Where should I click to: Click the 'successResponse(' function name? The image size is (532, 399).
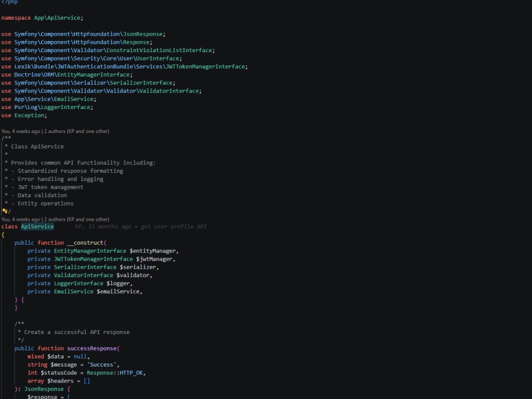tap(93, 348)
